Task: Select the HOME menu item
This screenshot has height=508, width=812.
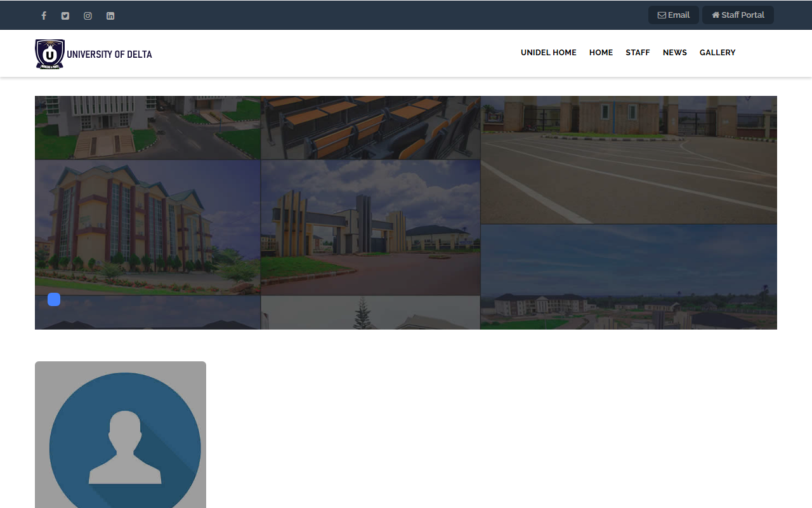Action: pyautogui.click(x=601, y=53)
